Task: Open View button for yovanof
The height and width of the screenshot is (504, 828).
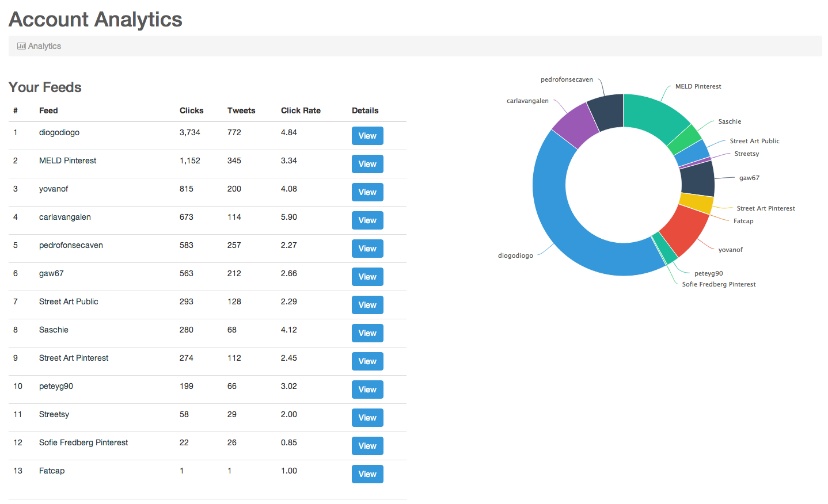Action: click(367, 192)
